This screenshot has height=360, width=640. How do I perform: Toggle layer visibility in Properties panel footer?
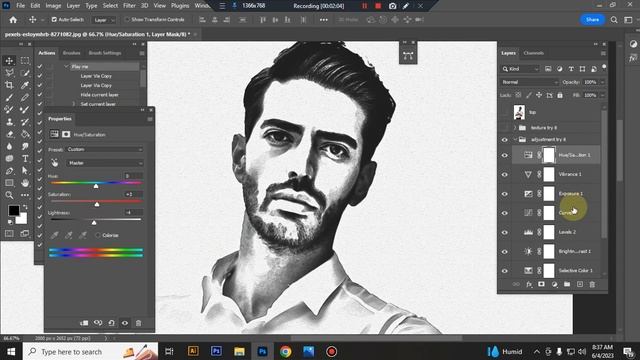click(x=125, y=323)
